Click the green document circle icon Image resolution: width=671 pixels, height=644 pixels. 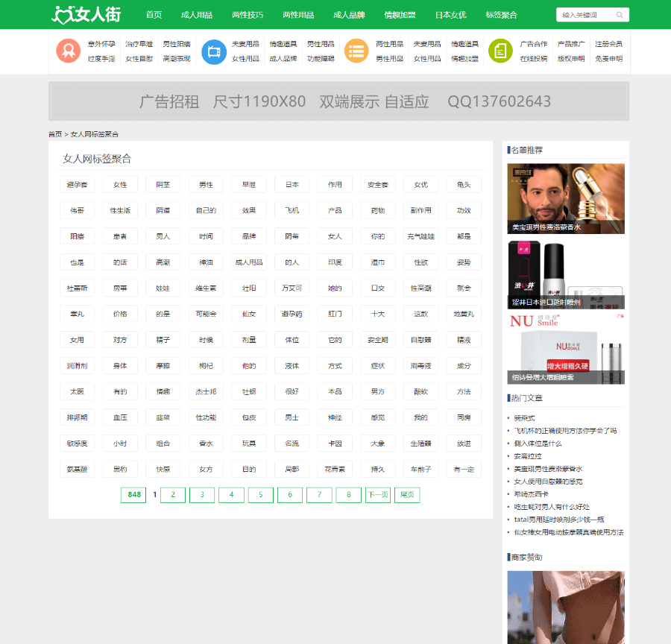coord(500,51)
